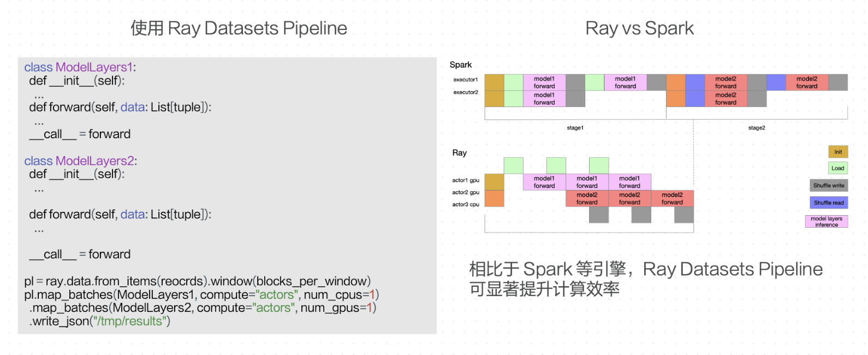Click the class ModelLayers2 code line
The image size is (868, 355).
point(81,161)
